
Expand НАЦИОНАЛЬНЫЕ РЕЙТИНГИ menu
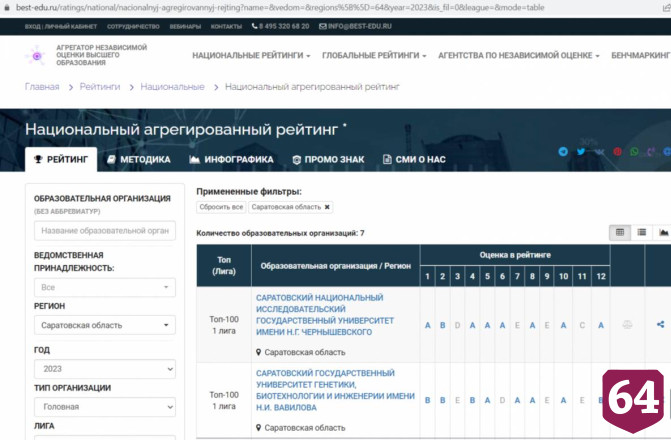coord(251,56)
